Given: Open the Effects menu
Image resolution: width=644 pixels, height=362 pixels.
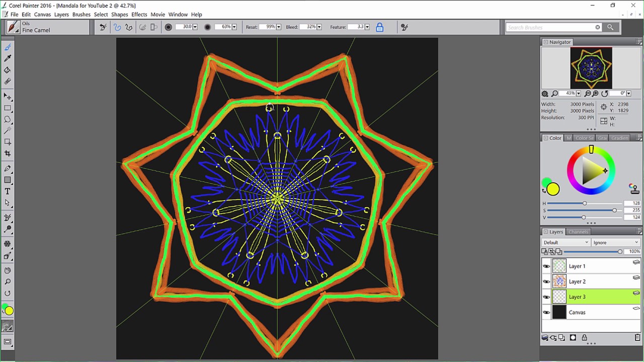Looking at the screenshot, I should point(139,15).
